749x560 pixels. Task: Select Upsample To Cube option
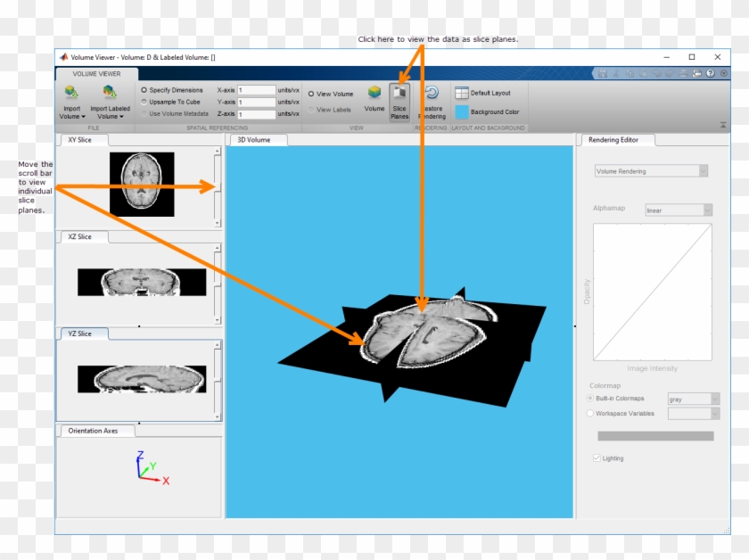coord(144,102)
